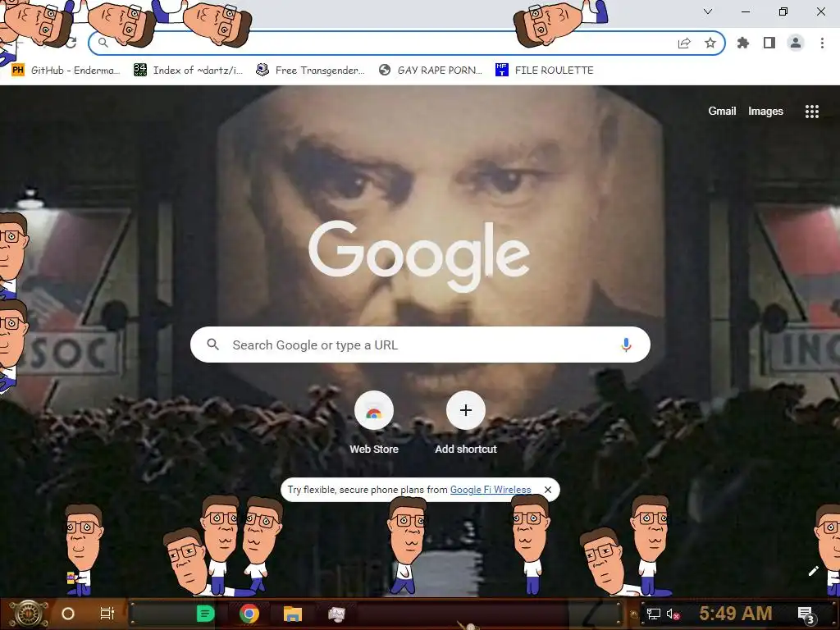Screen dimensions: 840x630
Task: Open the steampunk Start button
Action: 29,614
